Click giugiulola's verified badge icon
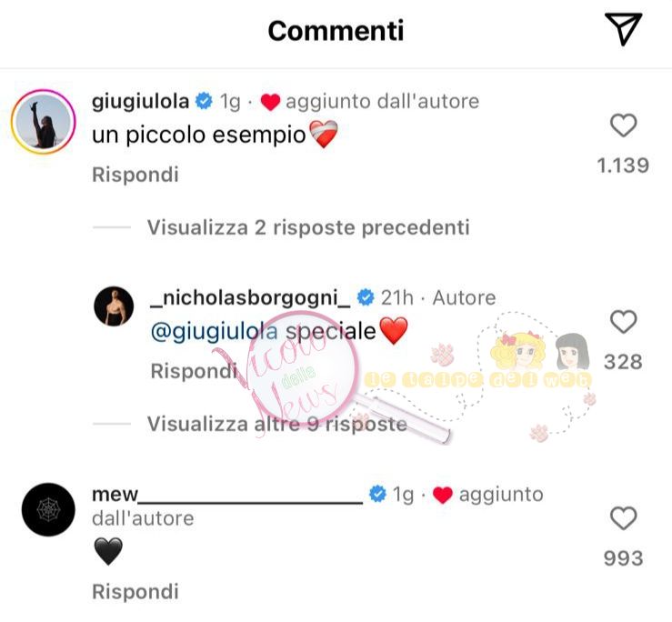This screenshot has width=672, height=622. click(x=204, y=101)
